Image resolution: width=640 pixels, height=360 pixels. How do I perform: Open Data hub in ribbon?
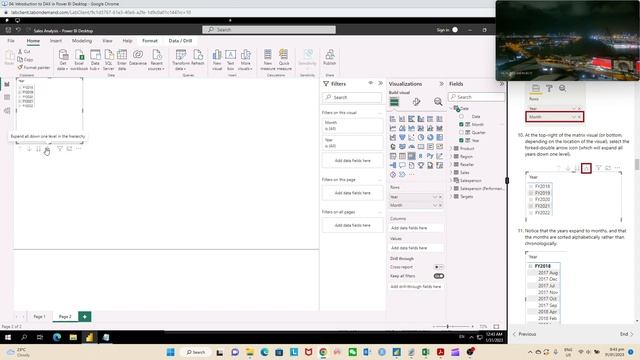pyautogui.click(x=95, y=60)
